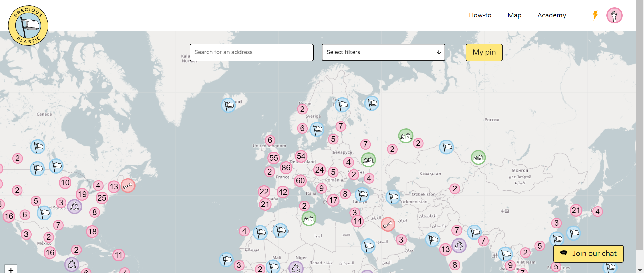Expand the cluster of 25 pins in eastern US

click(102, 198)
